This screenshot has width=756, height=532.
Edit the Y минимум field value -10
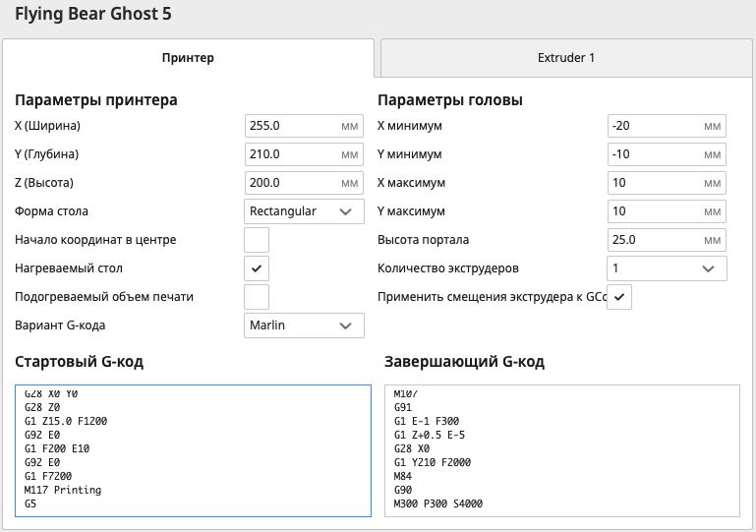point(667,154)
